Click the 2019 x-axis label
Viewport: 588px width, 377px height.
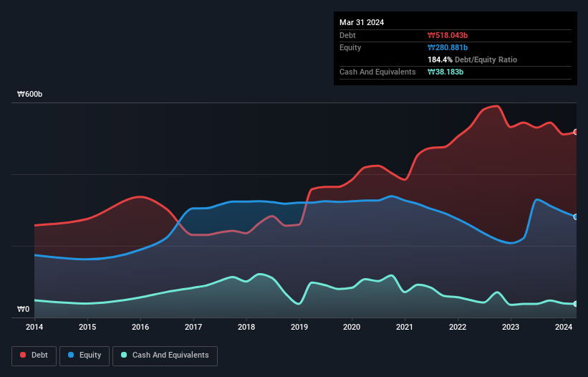[x=299, y=327]
